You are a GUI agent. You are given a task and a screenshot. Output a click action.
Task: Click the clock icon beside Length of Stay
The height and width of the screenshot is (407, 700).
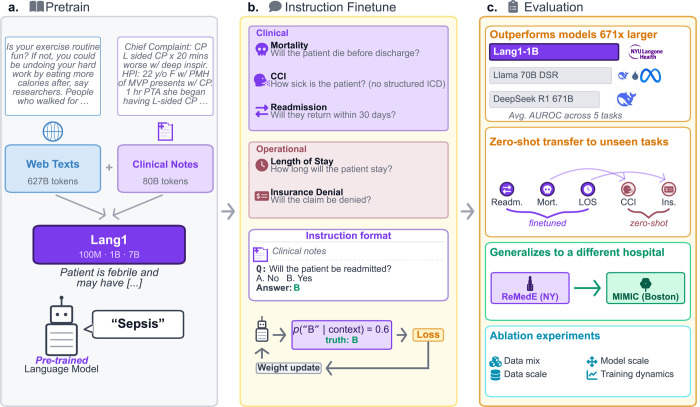(x=262, y=165)
